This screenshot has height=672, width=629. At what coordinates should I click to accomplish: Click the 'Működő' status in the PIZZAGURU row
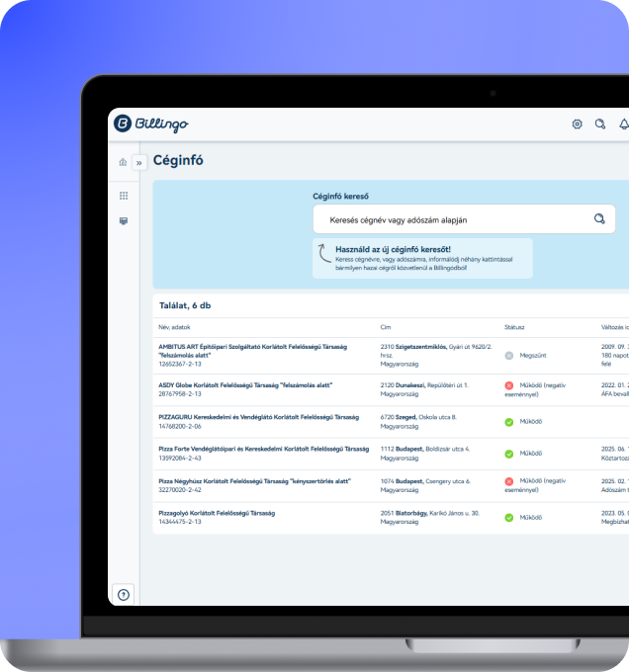tap(531, 422)
